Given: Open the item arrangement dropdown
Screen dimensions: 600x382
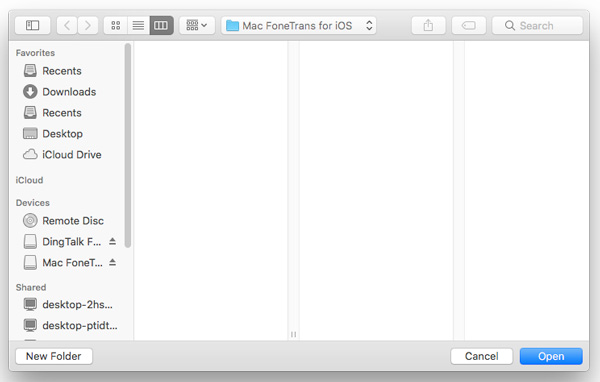Looking at the screenshot, I should pos(197,26).
